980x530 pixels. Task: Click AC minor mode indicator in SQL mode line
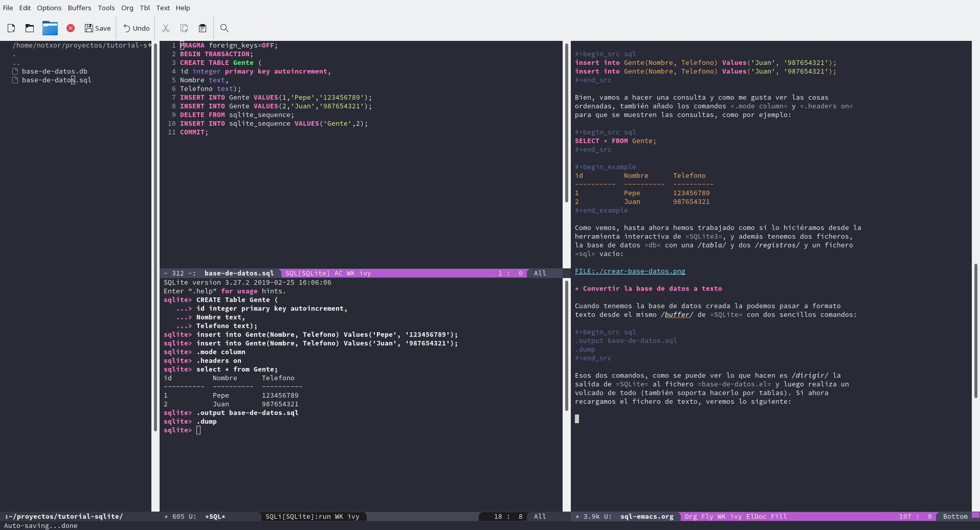pos(338,273)
